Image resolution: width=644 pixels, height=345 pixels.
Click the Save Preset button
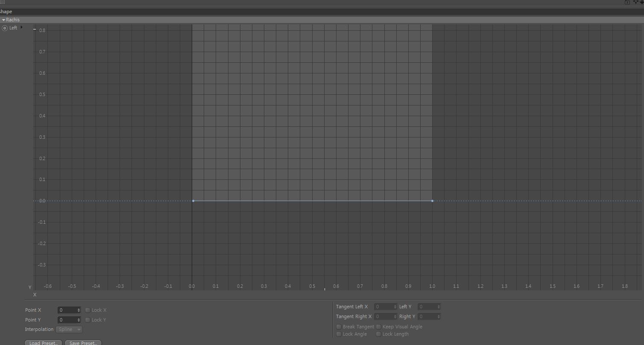[83, 343]
